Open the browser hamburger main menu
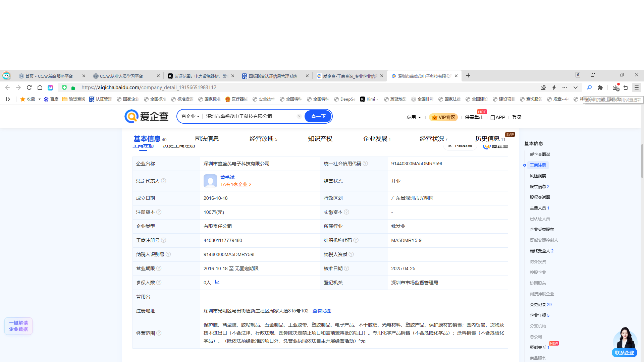The width and height of the screenshot is (644, 362). tap(636, 87)
